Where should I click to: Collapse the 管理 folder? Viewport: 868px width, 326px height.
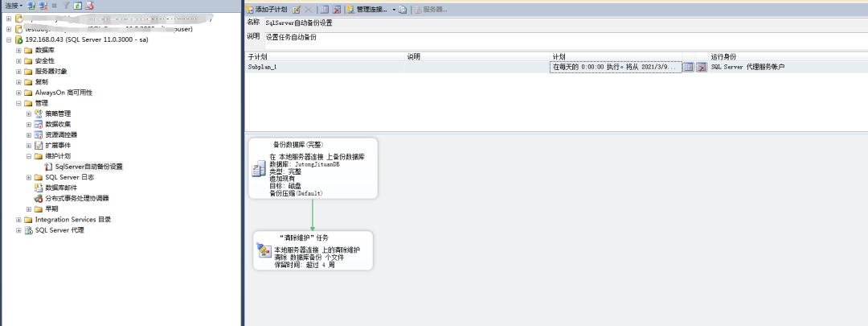pyautogui.click(x=18, y=103)
